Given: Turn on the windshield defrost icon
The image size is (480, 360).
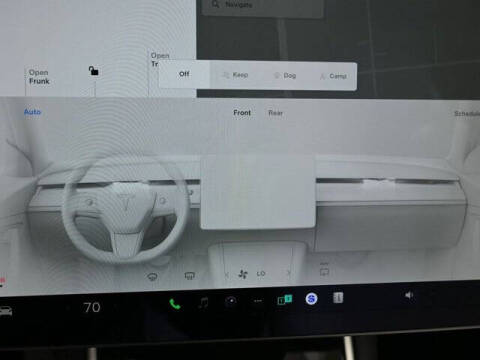Looking at the screenshot, I should point(152,276).
